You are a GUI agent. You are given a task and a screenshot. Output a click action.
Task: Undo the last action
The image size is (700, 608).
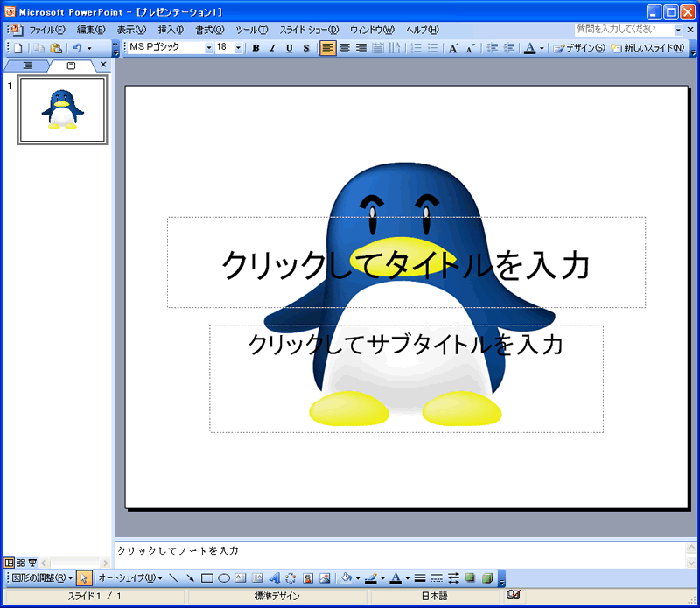tap(77, 48)
